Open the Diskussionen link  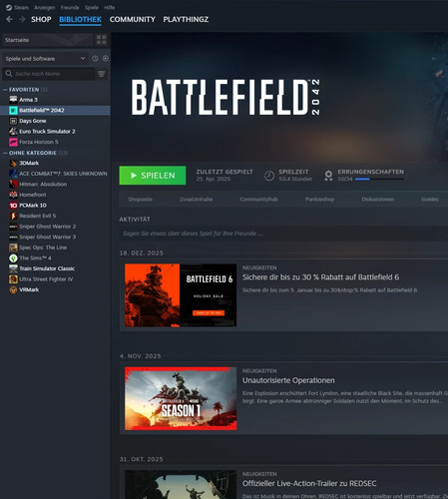[378, 200]
